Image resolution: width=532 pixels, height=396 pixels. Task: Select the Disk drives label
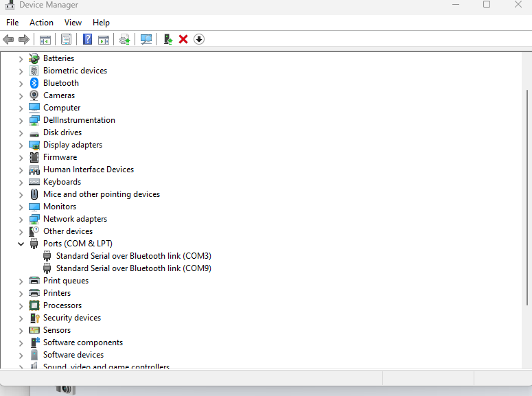coord(62,132)
